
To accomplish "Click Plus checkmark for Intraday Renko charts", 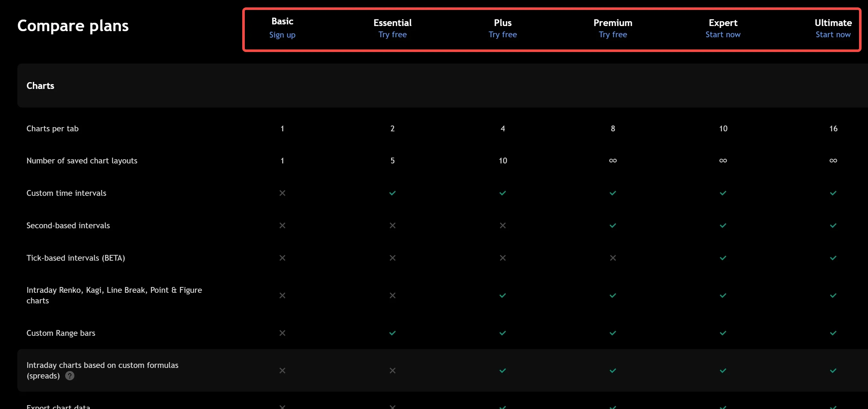I will (502, 295).
